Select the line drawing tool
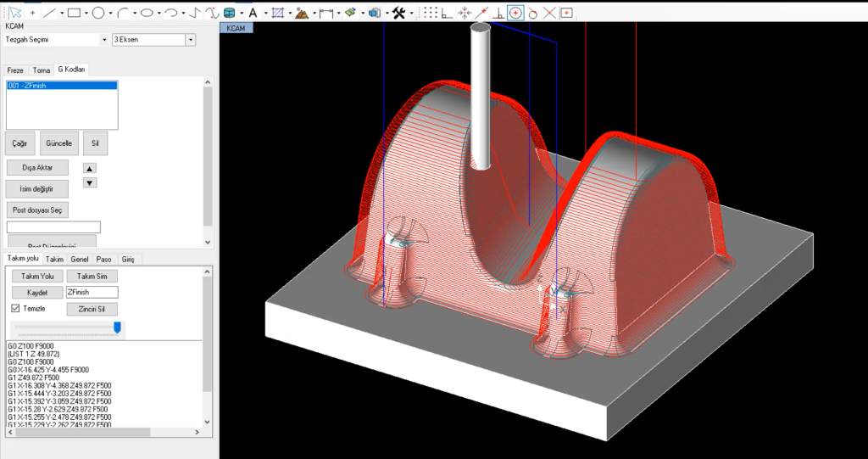The width and height of the screenshot is (868, 459). point(50,13)
